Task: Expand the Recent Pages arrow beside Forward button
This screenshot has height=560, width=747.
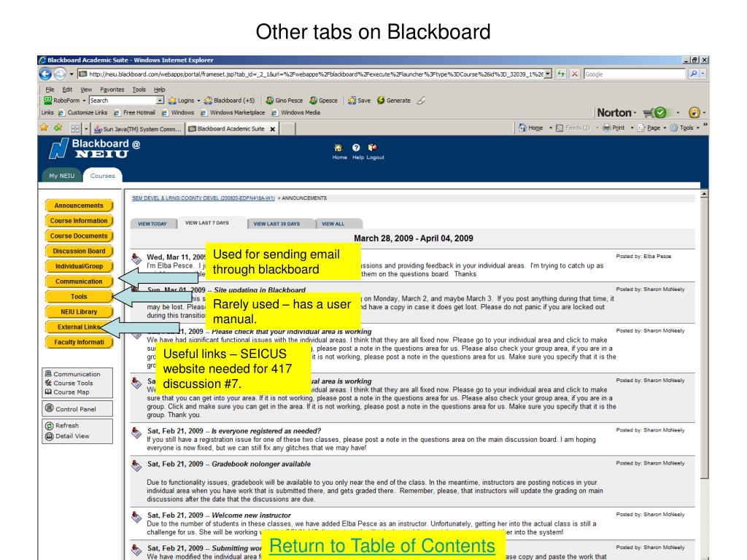Action: coord(71,74)
